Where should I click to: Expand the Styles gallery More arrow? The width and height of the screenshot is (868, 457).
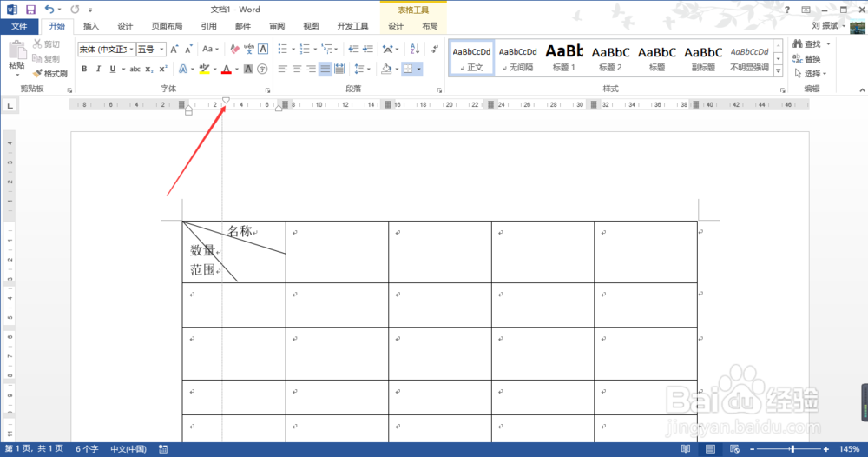click(779, 70)
